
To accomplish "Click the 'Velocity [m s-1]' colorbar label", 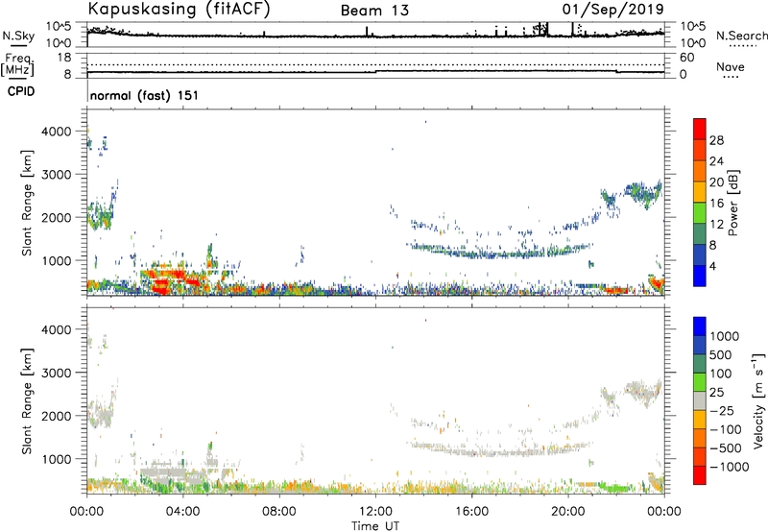I will point(758,400).
